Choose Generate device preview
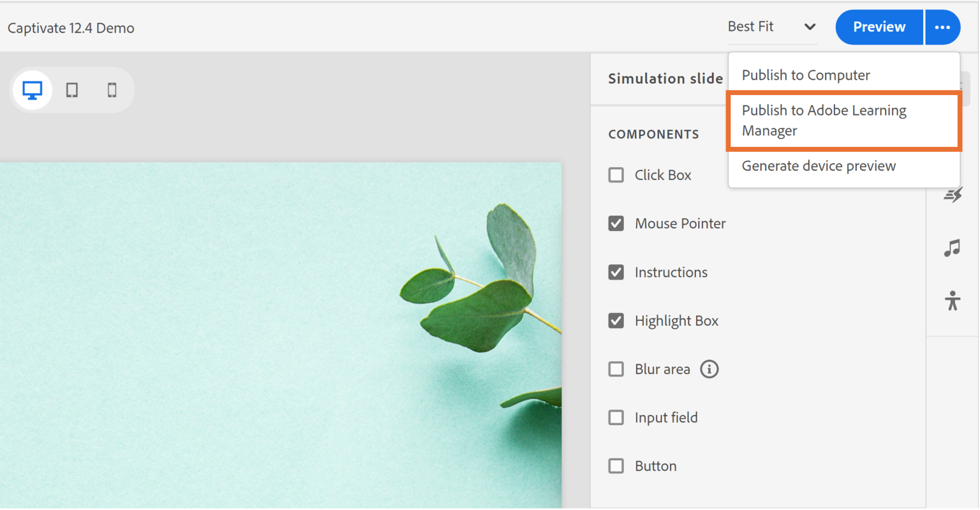The image size is (980, 510). (819, 166)
